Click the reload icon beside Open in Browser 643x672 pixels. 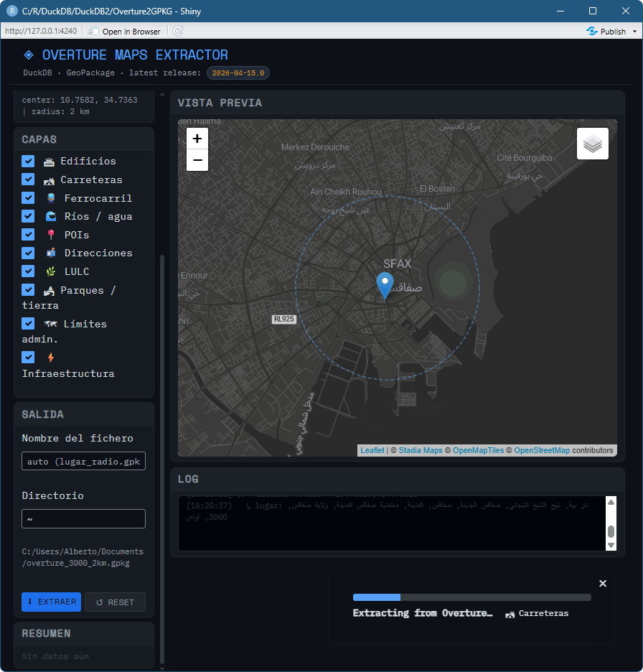tap(178, 31)
